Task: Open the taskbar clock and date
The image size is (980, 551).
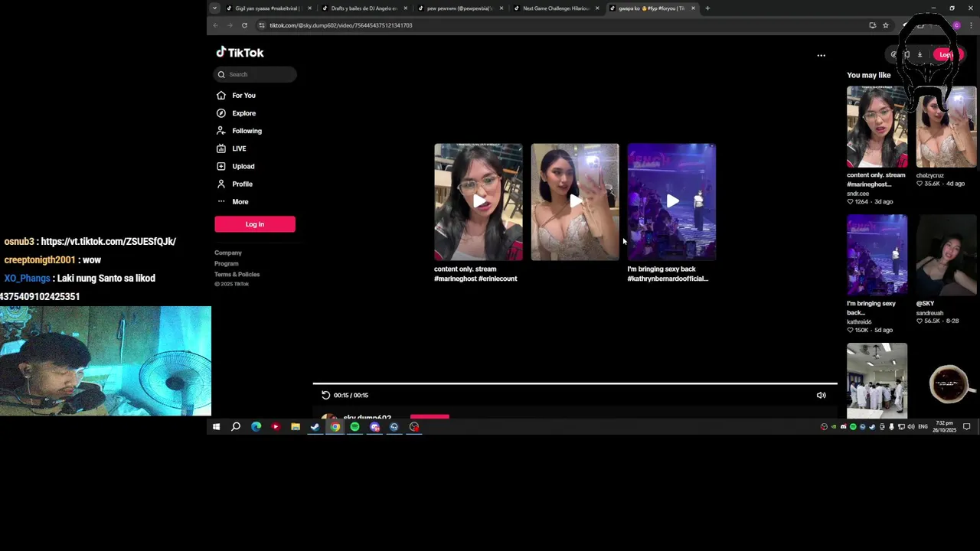Action: 944,427
